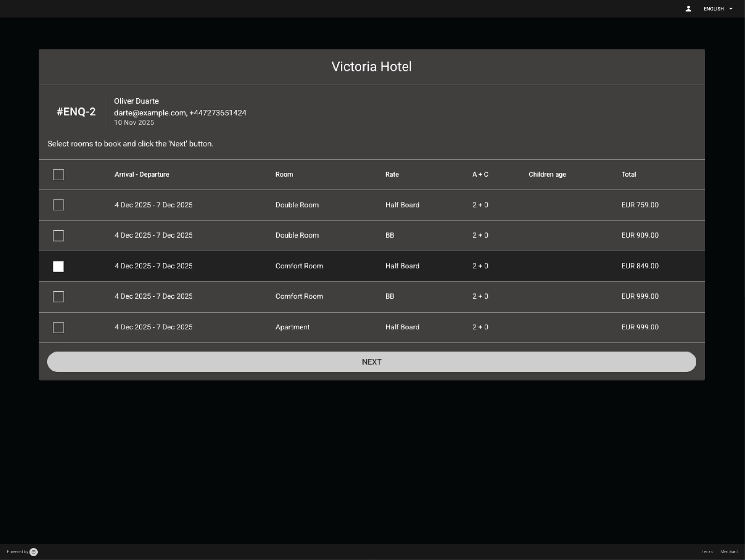745x560 pixels.
Task: Select the Apartment Half Board room
Action: [58, 327]
